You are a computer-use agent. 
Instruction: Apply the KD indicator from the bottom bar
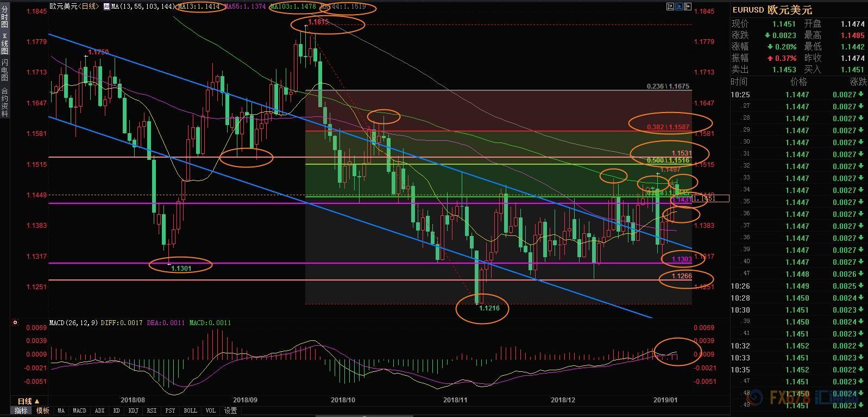coord(116,411)
